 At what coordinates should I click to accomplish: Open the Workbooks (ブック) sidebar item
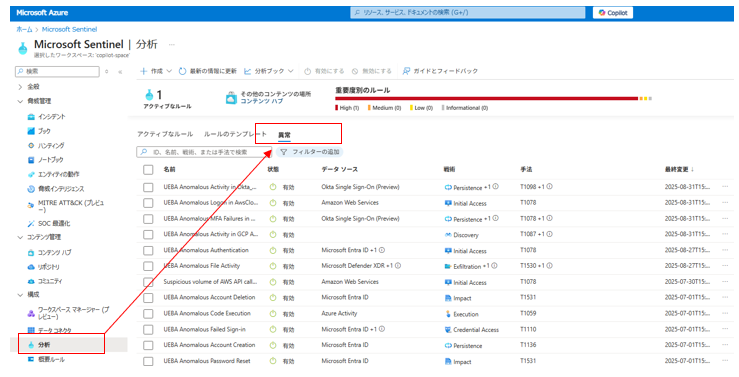(39, 131)
